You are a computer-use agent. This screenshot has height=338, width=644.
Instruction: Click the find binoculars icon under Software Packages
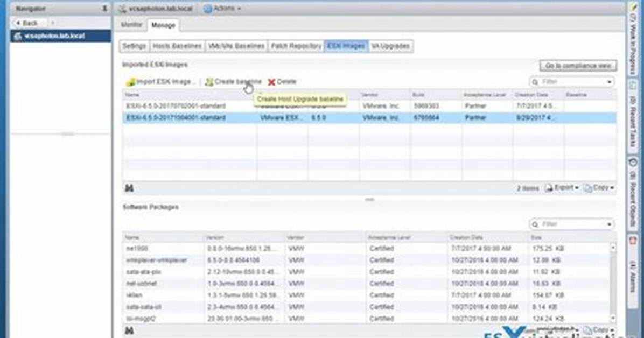coord(129,330)
